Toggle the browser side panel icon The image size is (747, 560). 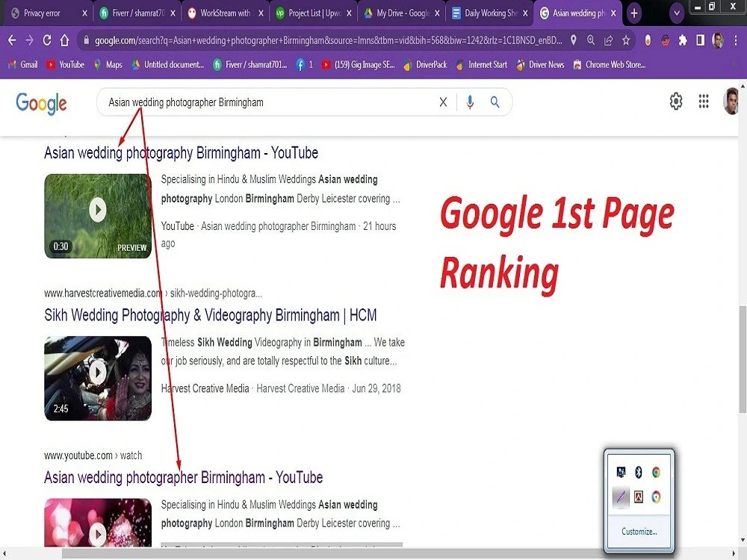701,40
